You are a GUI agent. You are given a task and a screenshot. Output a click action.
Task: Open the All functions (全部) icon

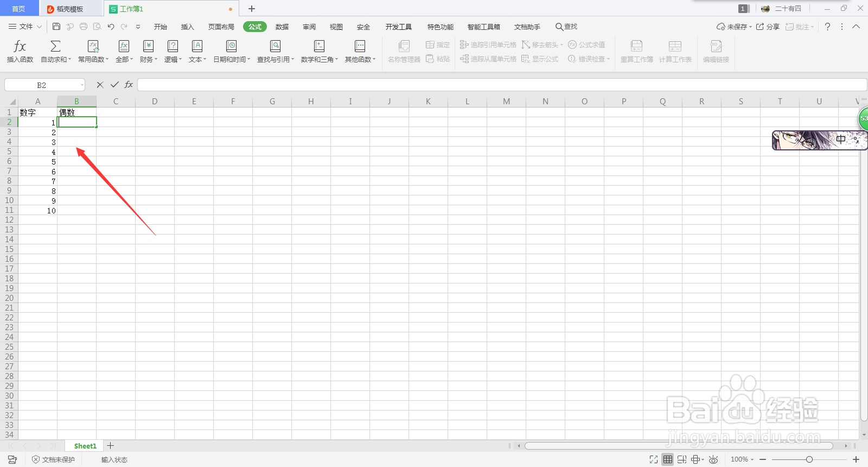pyautogui.click(x=124, y=46)
